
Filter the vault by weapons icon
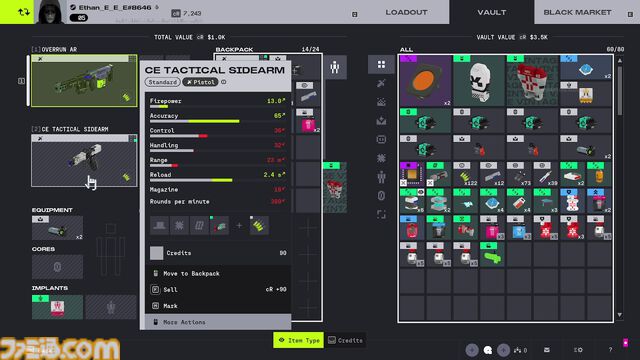click(381, 83)
